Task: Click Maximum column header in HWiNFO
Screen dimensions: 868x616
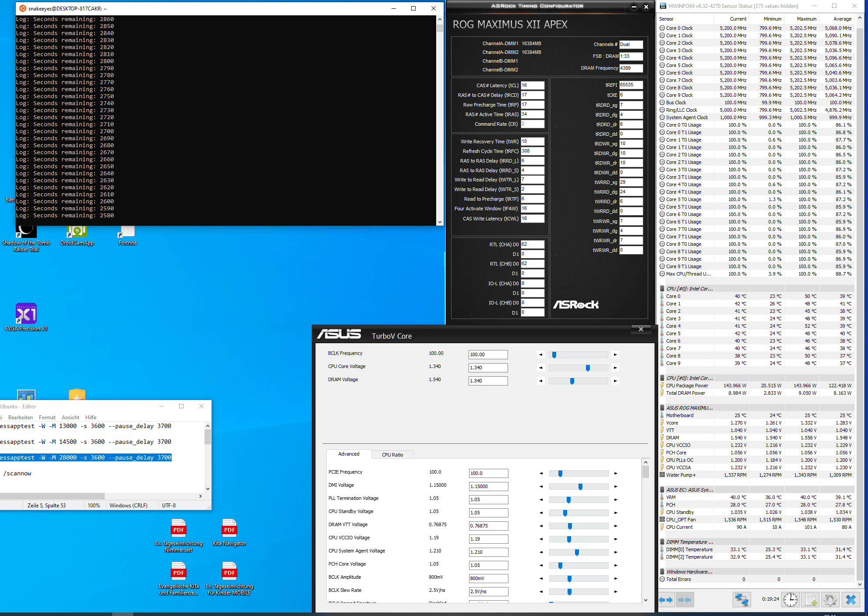Action: click(x=801, y=19)
